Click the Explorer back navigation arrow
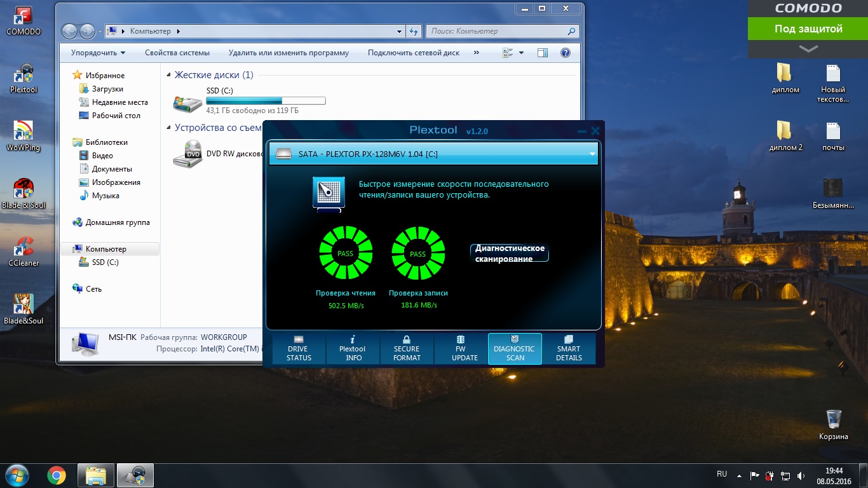 (x=69, y=30)
